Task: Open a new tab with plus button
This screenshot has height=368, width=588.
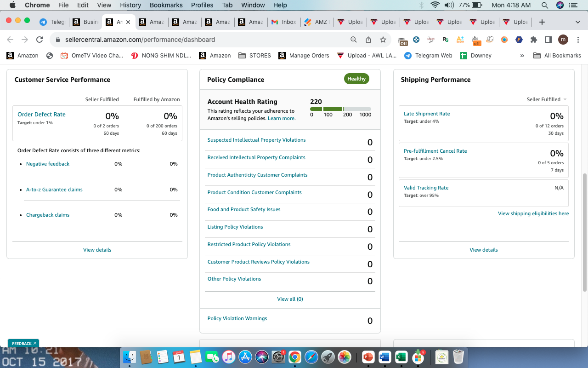Action: coord(542,22)
